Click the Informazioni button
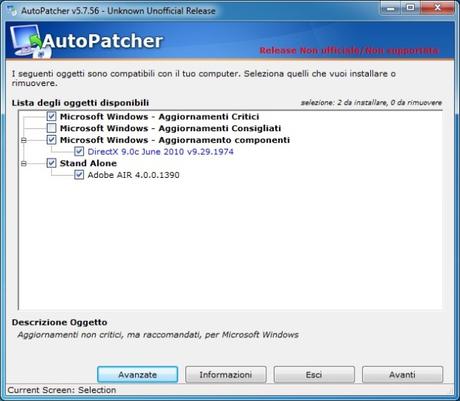Screen dimensions: 460x401 (x=226, y=375)
